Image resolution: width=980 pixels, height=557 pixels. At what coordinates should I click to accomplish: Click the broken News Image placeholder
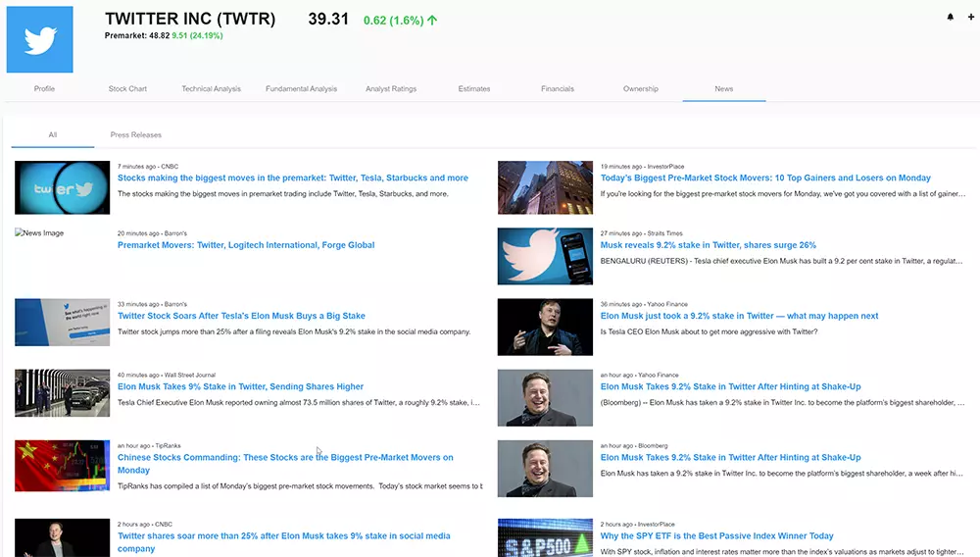pos(39,232)
